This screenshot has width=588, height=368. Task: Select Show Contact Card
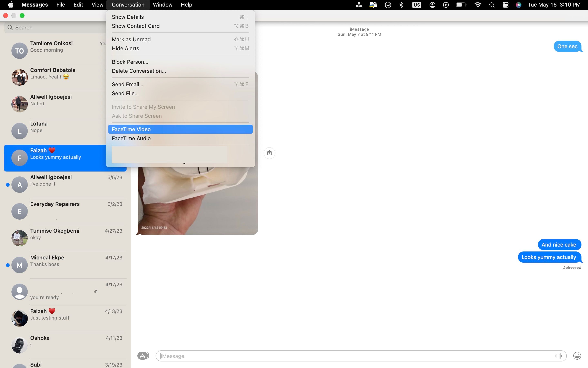coord(180,26)
